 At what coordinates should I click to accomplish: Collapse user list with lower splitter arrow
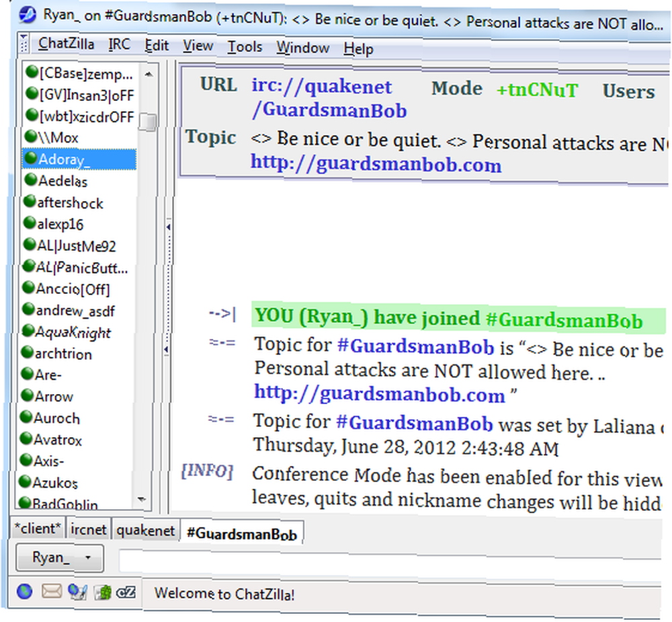tap(166, 350)
